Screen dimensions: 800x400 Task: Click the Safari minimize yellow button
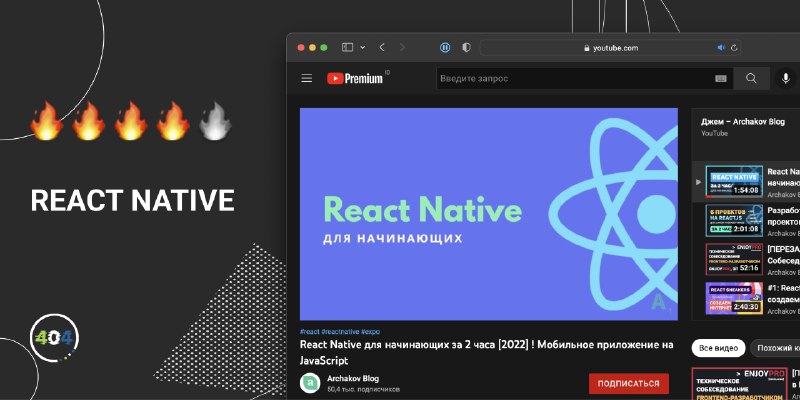pyautogui.click(x=312, y=47)
